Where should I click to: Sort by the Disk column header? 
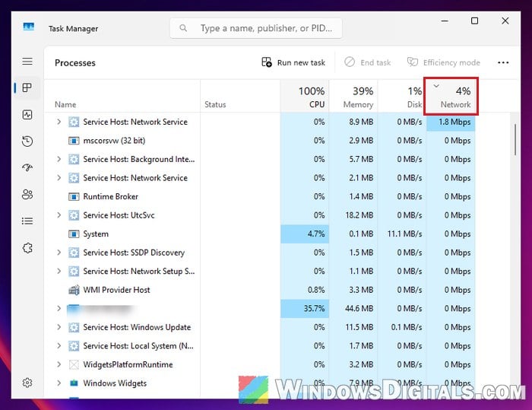tap(402, 96)
